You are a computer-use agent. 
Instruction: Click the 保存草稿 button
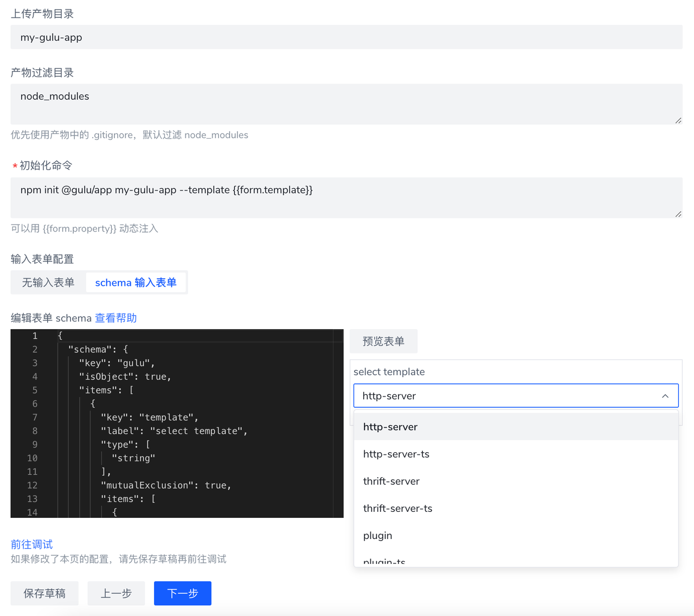44,593
